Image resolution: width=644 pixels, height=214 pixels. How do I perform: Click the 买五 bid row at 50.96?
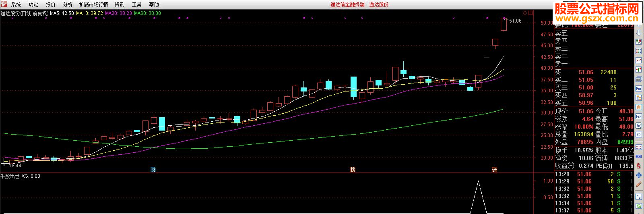pyautogui.click(x=594, y=103)
